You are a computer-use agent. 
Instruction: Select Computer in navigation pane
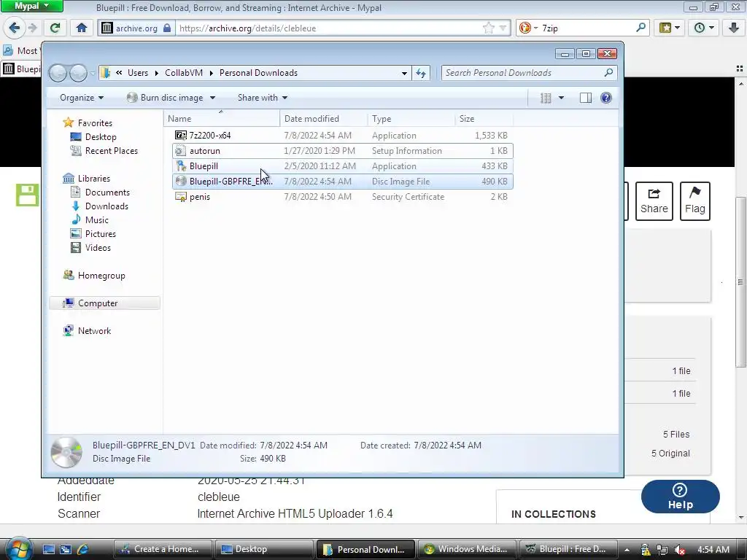point(105,303)
